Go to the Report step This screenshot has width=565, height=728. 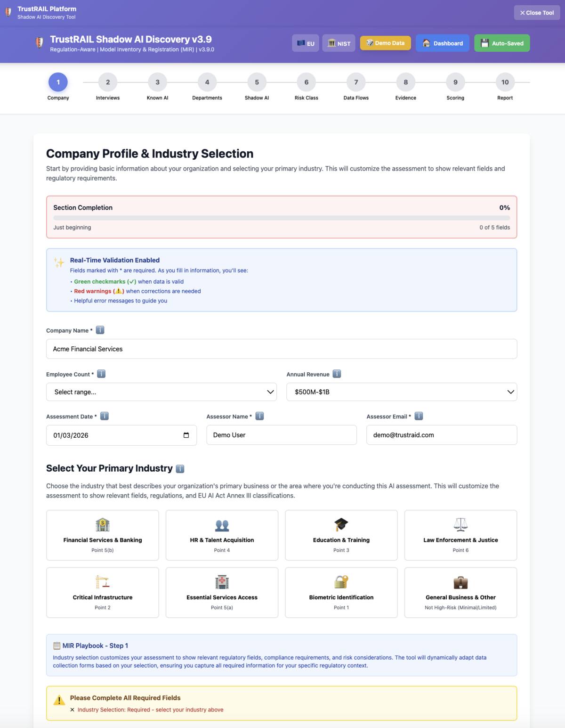505,82
